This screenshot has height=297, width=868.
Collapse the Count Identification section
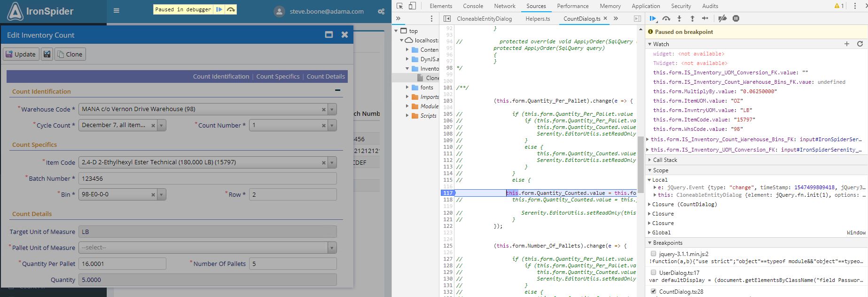(x=337, y=90)
